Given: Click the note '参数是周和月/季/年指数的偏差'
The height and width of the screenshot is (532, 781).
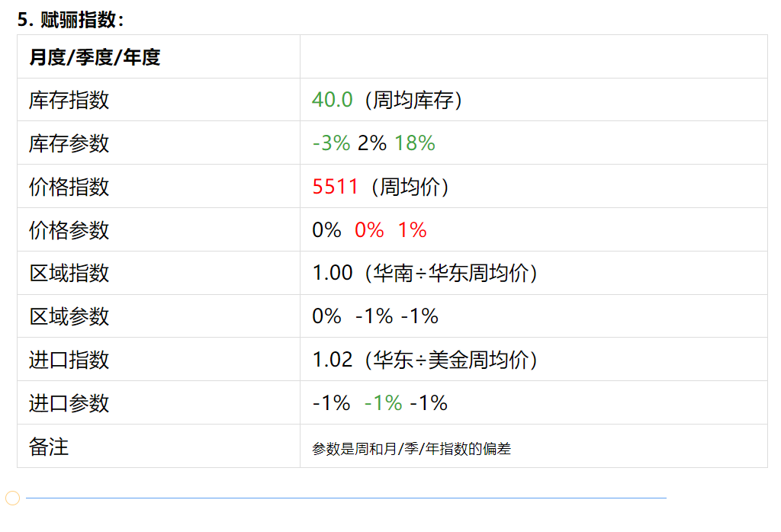Looking at the screenshot, I should [x=411, y=449].
